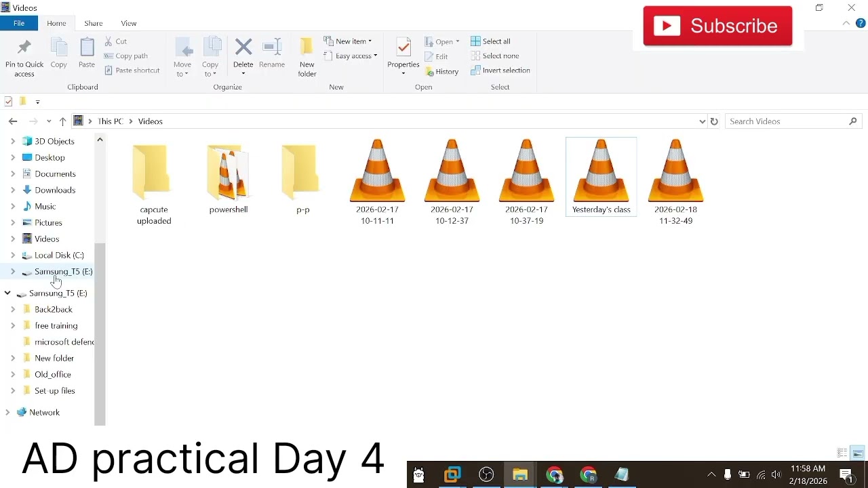This screenshot has height=488, width=868.
Task: Click the Refresh button by address bar
Action: 714,121
